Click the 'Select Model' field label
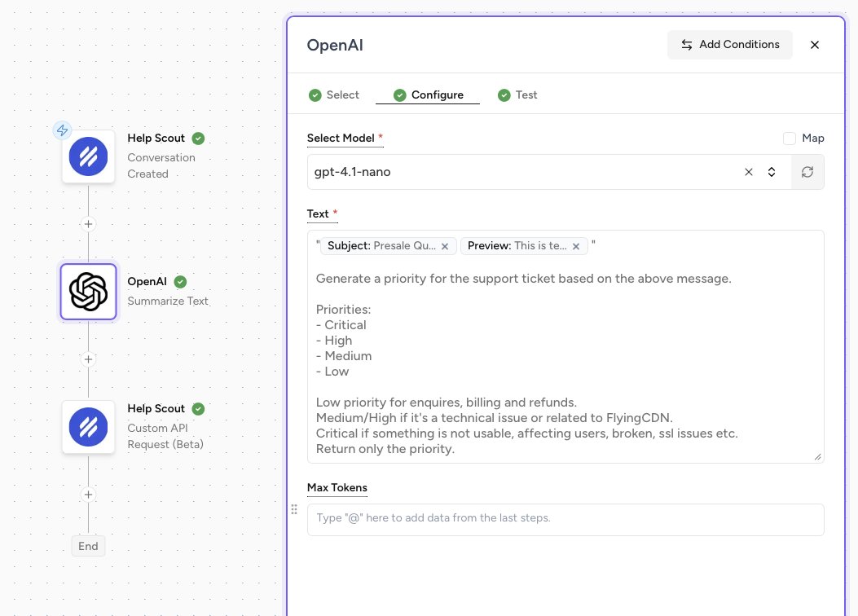 point(341,139)
